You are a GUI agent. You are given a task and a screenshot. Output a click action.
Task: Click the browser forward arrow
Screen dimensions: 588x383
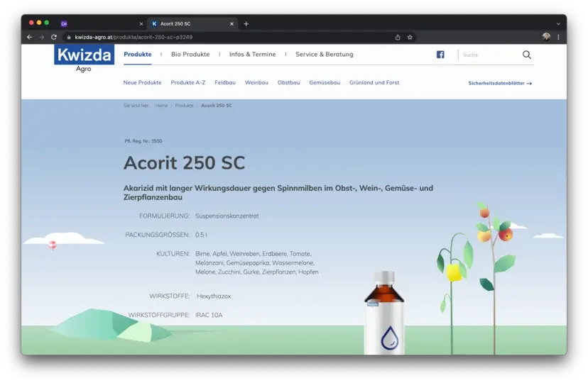click(42, 37)
